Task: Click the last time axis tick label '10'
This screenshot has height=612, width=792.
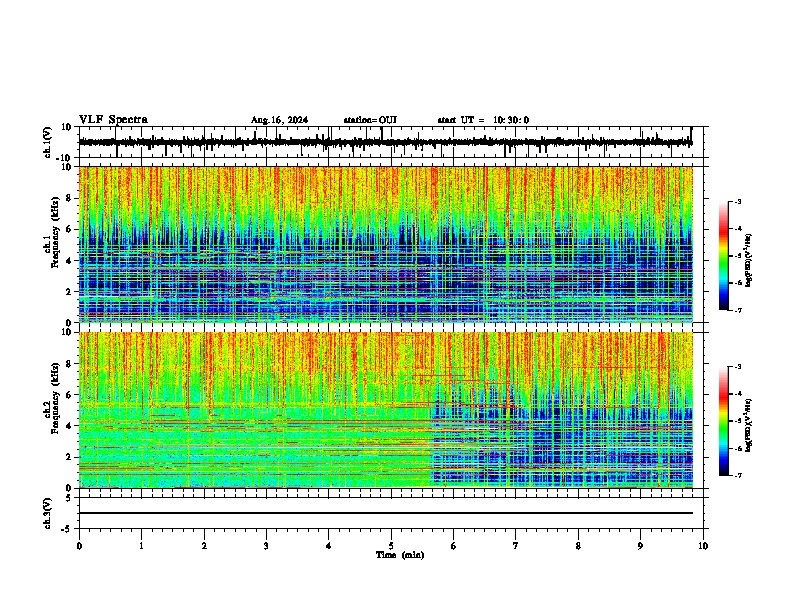Action: (x=703, y=546)
